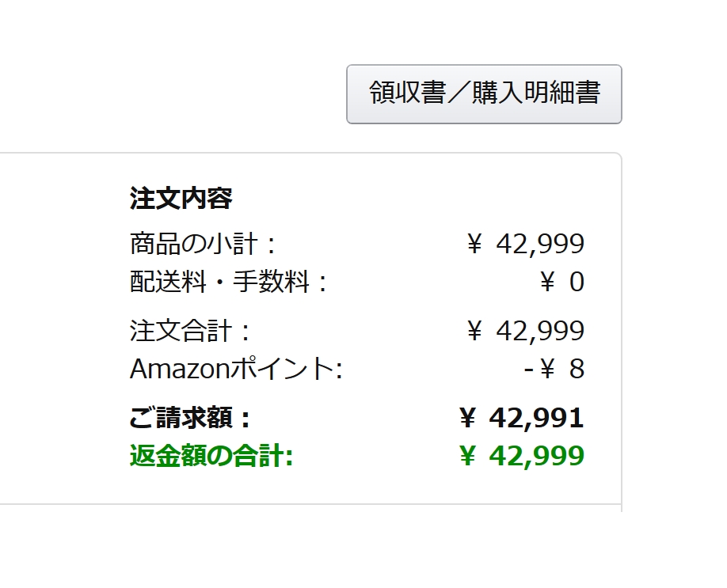Click the bold 42,991 billed figure
Viewport: 727px width, 588px height.
click(536, 417)
